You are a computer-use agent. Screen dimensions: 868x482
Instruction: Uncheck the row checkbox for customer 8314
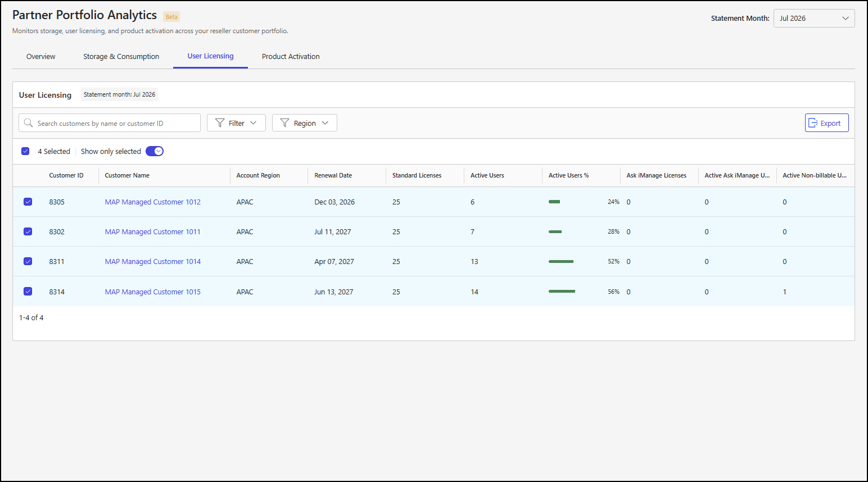(28, 291)
